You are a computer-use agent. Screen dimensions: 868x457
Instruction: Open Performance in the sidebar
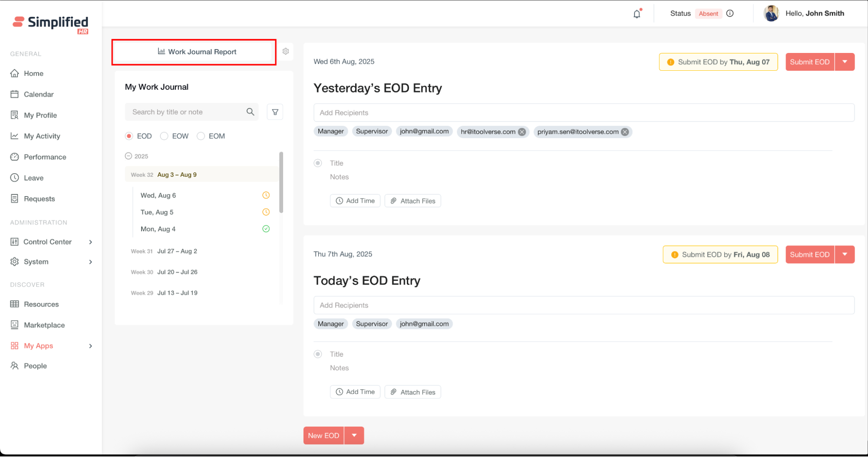tap(45, 157)
